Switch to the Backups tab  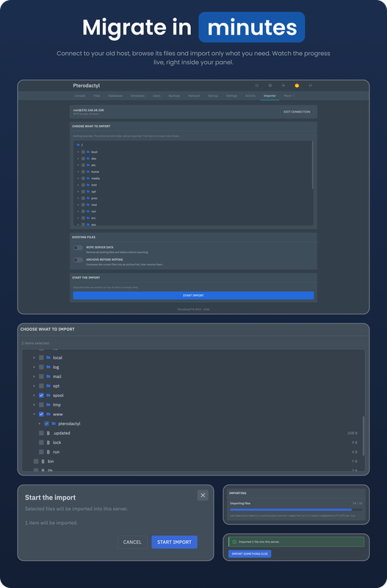(174, 96)
